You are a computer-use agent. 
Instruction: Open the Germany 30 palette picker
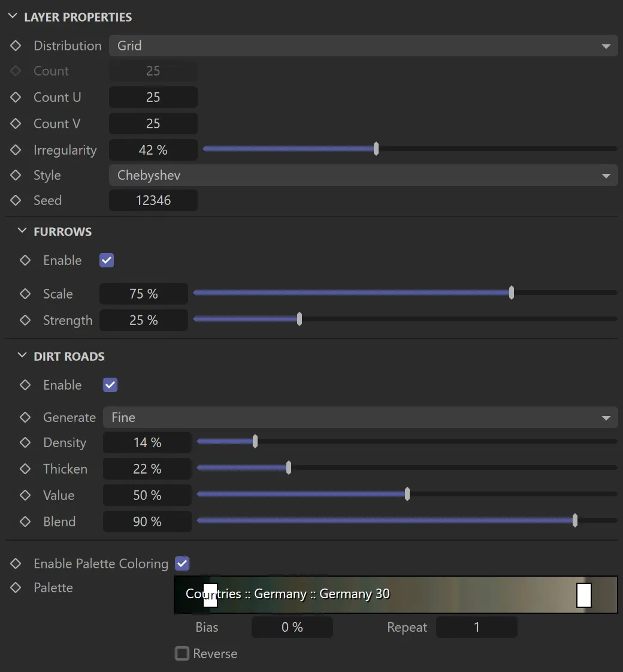pos(395,594)
